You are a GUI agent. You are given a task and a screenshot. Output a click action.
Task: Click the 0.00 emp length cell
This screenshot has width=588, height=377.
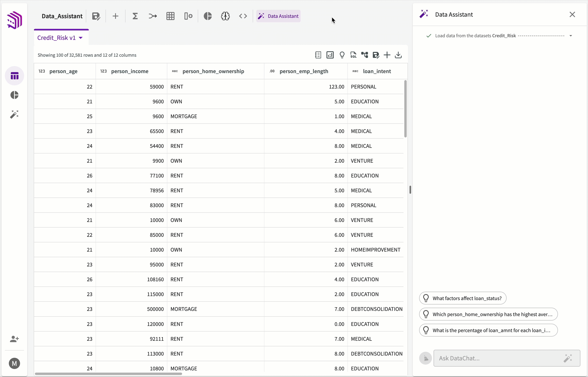click(x=306, y=324)
